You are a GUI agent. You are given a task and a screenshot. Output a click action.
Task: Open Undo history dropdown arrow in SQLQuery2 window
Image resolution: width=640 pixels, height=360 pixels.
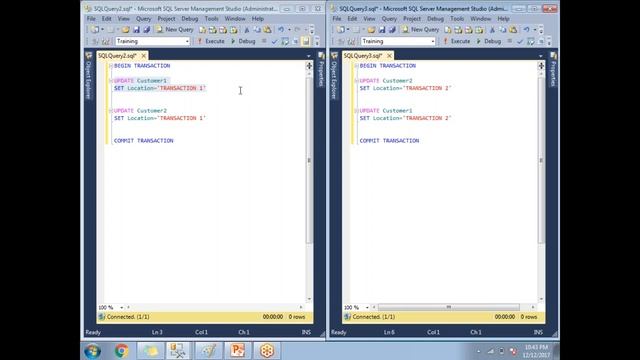pyautogui.click(x=289, y=30)
